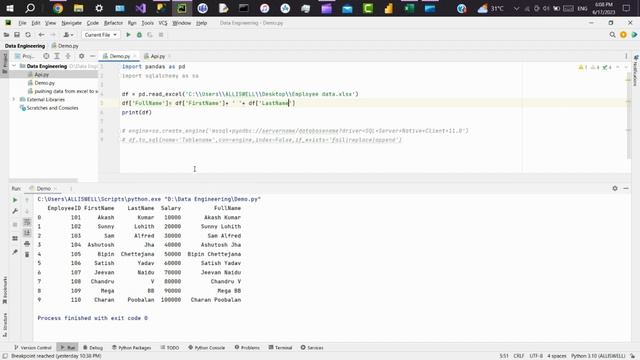
Task: Open the Version Control tool window
Action: pyautogui.click(x=33, y=348)
